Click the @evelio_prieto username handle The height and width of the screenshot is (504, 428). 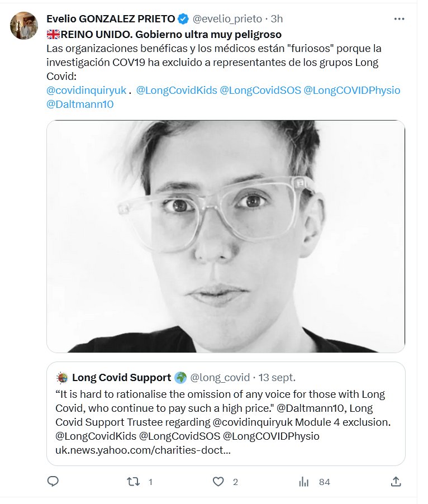(227, 19)
